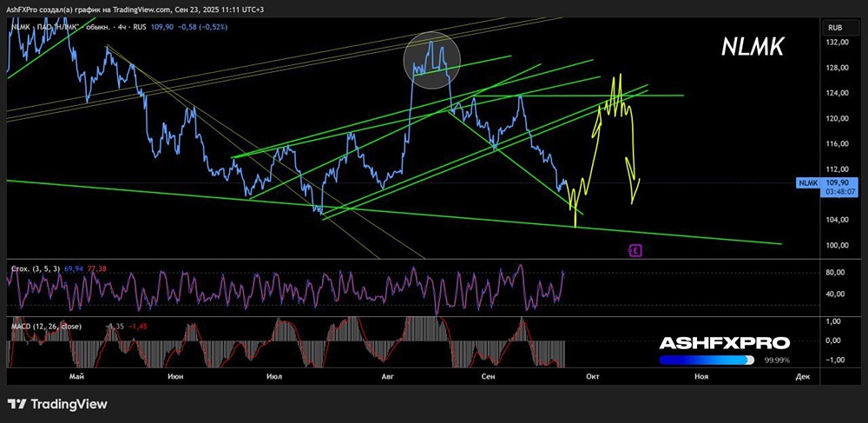The width and height of the screenshot is (868, 423).
Task: Click the Авг label on time axis
Action: (388, 376)
